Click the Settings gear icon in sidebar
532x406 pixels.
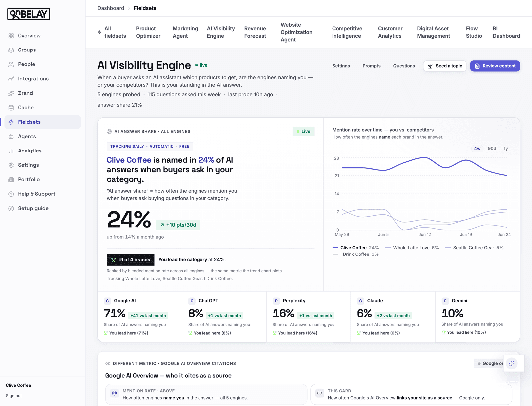pyautogui.click(x=11, y=165)
